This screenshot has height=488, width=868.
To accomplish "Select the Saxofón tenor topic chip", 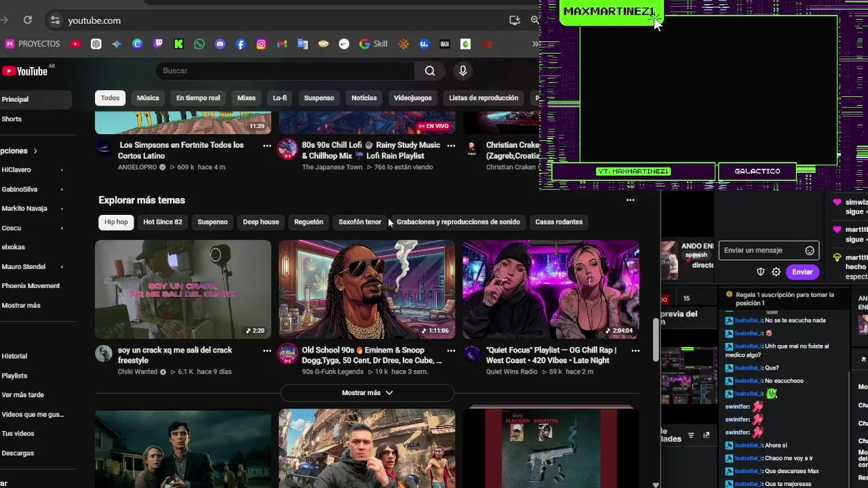I will click(359, 222).
